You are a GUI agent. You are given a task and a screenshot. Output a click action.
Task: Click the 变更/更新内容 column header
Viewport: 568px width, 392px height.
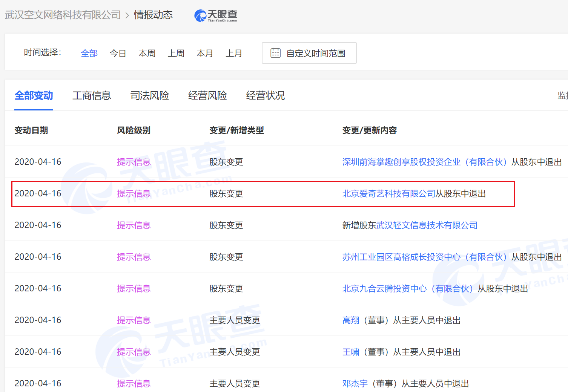point(370,130)
